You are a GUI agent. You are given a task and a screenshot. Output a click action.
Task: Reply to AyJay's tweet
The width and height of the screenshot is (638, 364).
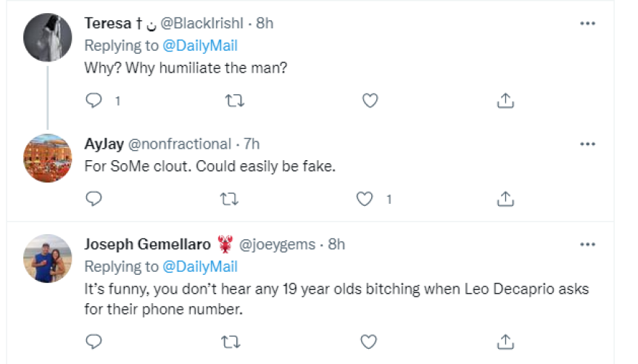94,198
